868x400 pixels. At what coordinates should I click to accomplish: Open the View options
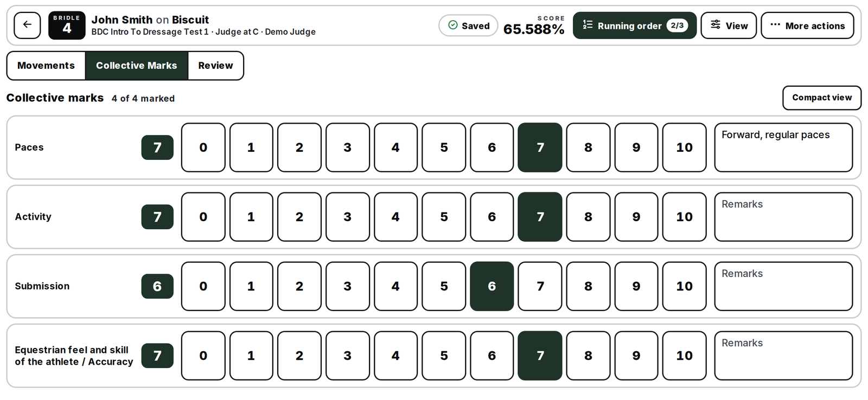(729, 25)
